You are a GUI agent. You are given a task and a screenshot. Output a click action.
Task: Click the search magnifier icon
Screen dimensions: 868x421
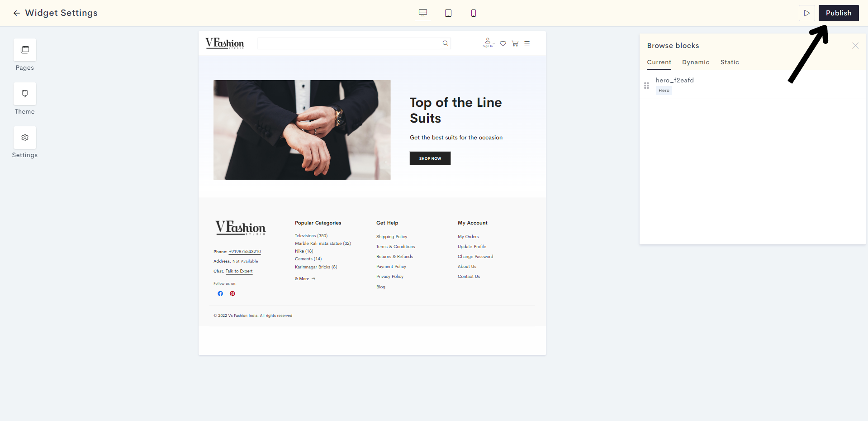[446, 43]
